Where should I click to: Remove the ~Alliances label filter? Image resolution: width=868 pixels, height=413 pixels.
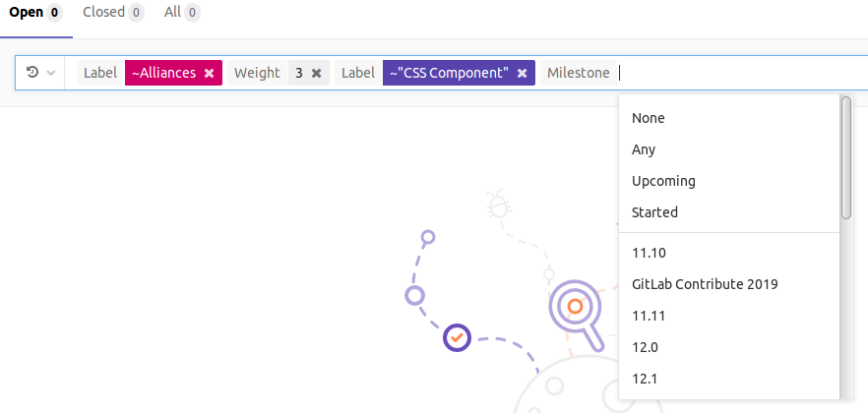209,73
